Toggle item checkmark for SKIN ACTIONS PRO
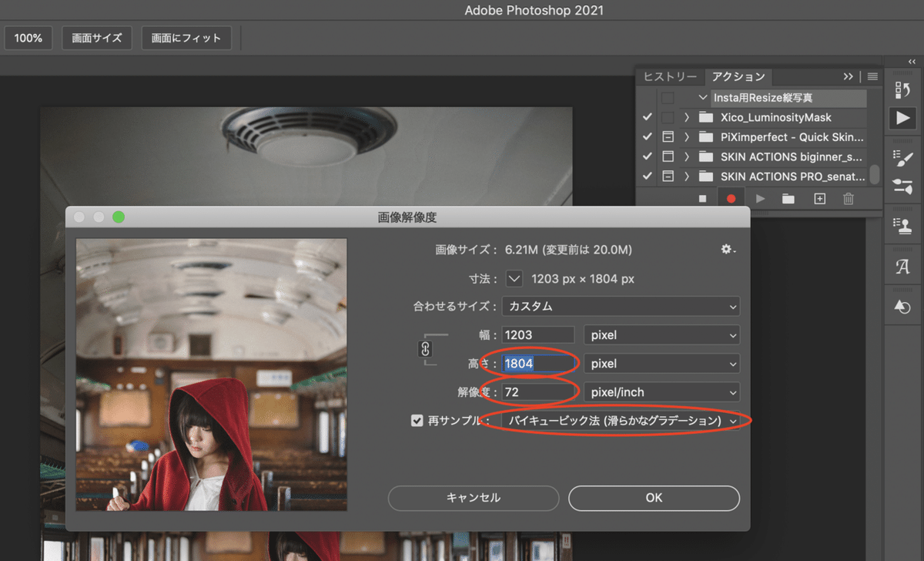924x561 pixels. (648, 176)
